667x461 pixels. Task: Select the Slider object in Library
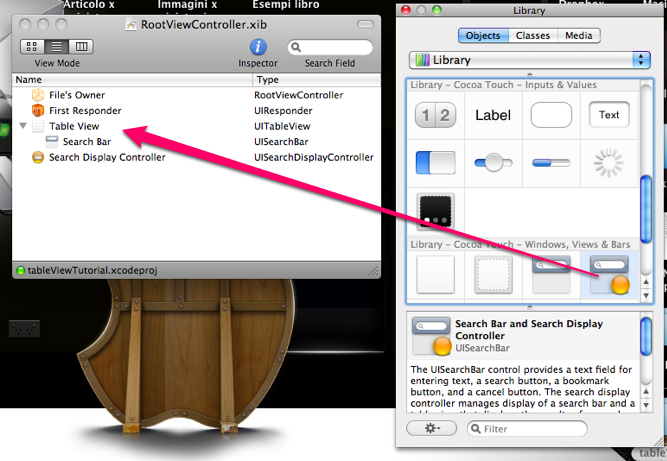pos(492,161)
